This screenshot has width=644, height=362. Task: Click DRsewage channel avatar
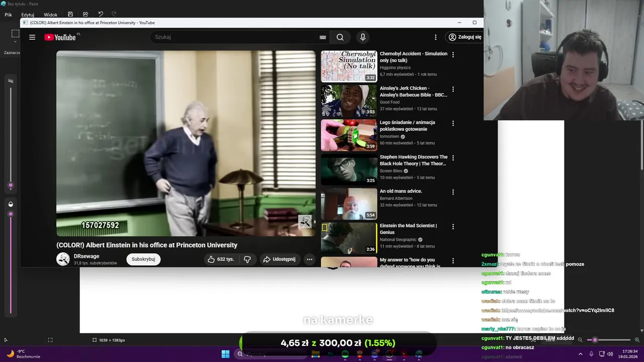63,259
